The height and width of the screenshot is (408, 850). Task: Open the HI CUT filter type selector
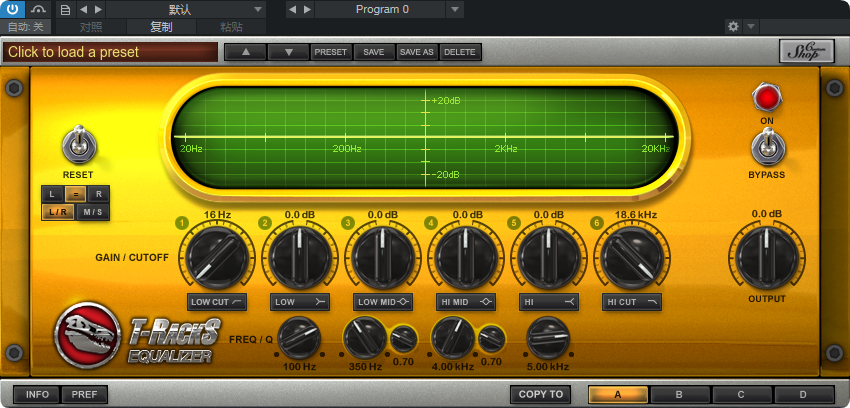[x=632, y=302]
